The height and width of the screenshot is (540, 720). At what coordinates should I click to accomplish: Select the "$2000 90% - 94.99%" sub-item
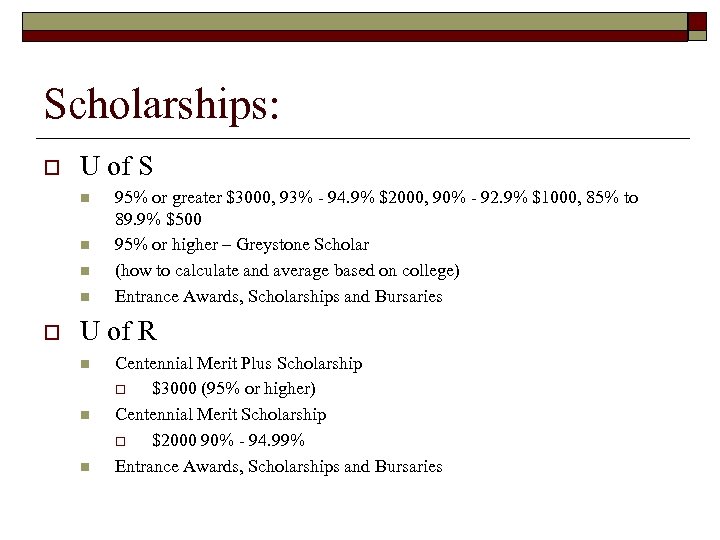click(228, 440)
